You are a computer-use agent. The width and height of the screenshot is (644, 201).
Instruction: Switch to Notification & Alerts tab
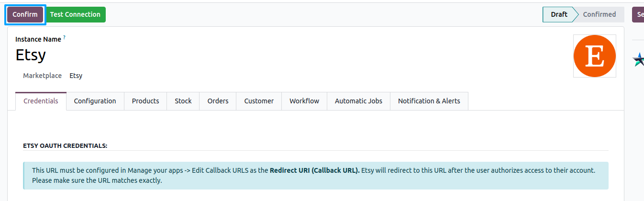(x=429, y=101)
